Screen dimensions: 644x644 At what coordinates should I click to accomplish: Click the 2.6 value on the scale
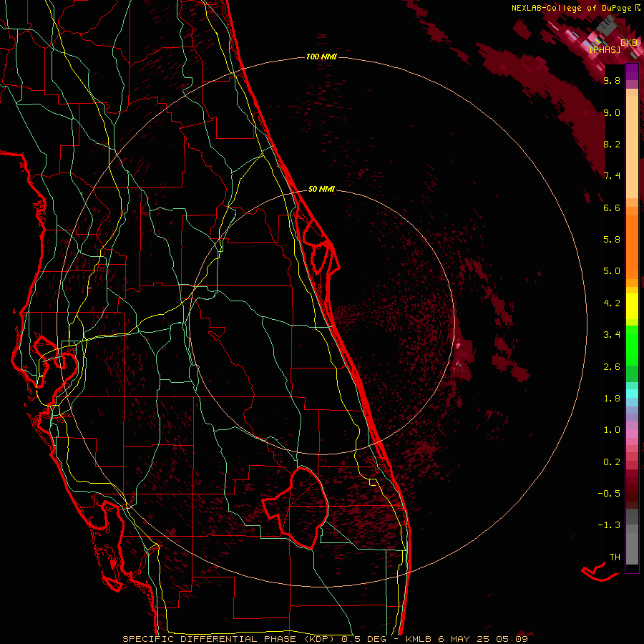612,366
